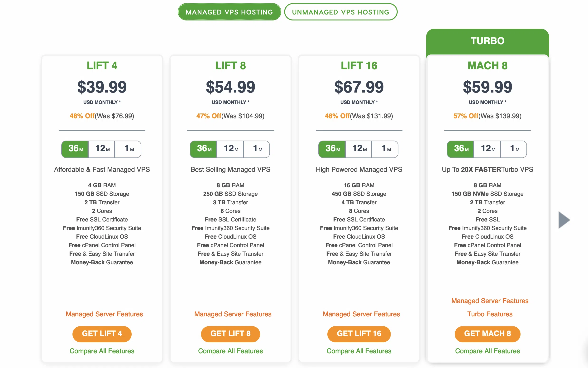Choose 1 month billing on Lift 8
This screenshot has width=588, height=368.
(x=257, y=149)
